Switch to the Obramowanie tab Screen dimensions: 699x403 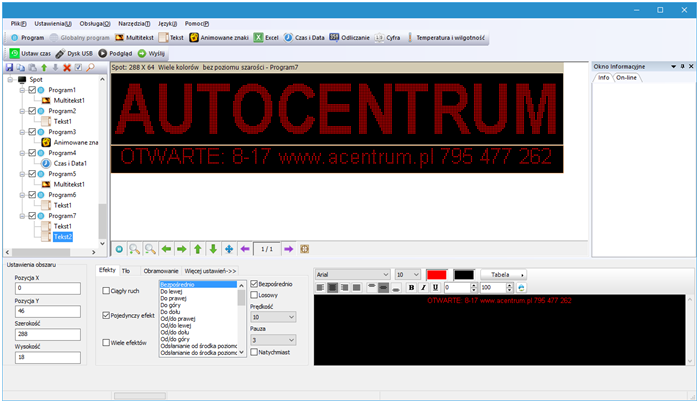coord(161,271)
